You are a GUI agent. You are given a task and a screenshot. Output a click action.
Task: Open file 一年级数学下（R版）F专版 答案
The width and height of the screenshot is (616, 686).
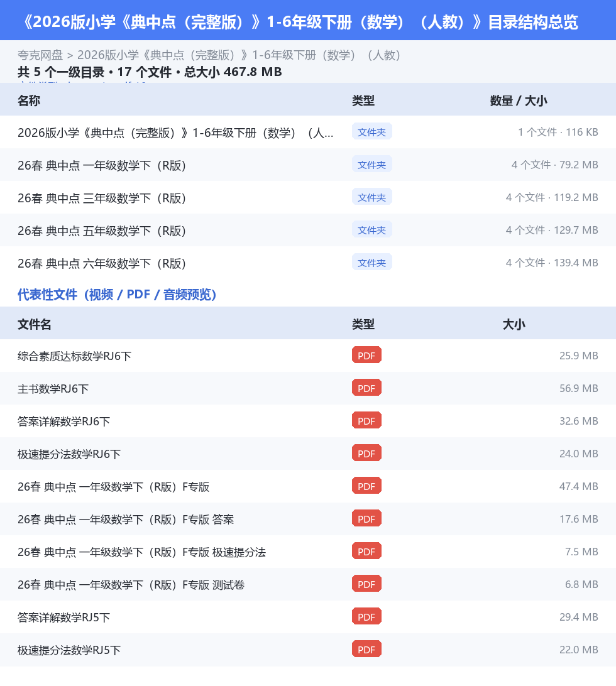(126, 520)
